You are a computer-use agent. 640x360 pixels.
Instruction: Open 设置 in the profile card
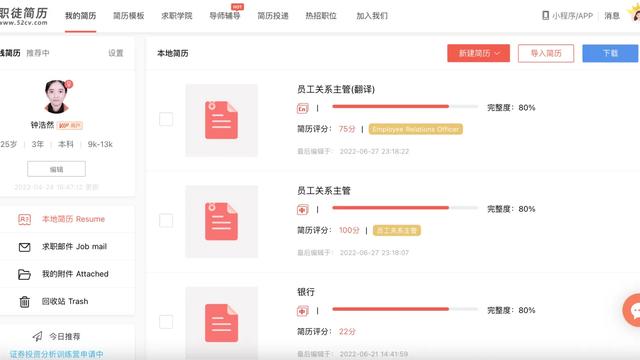coord(116,53)
